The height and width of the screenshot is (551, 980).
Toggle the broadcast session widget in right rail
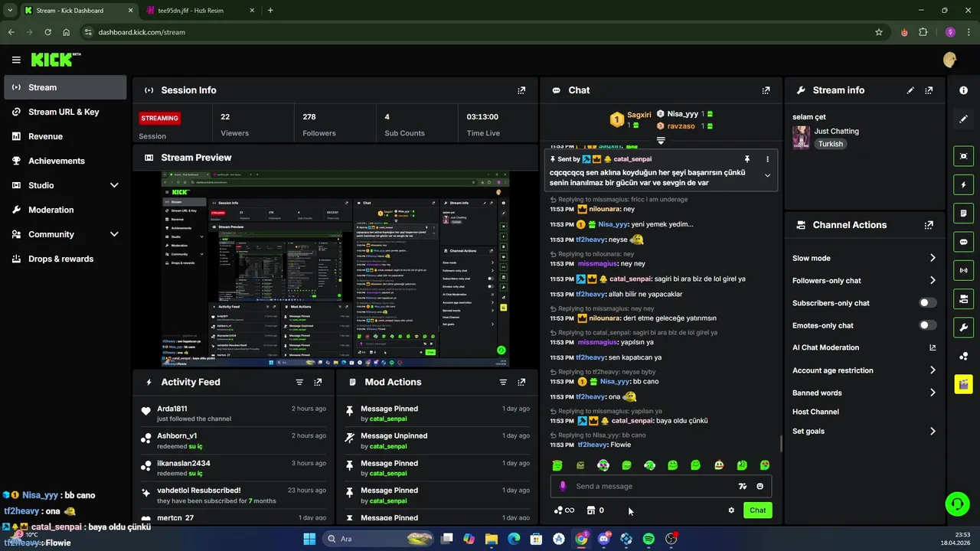click(x=963, y=270)
